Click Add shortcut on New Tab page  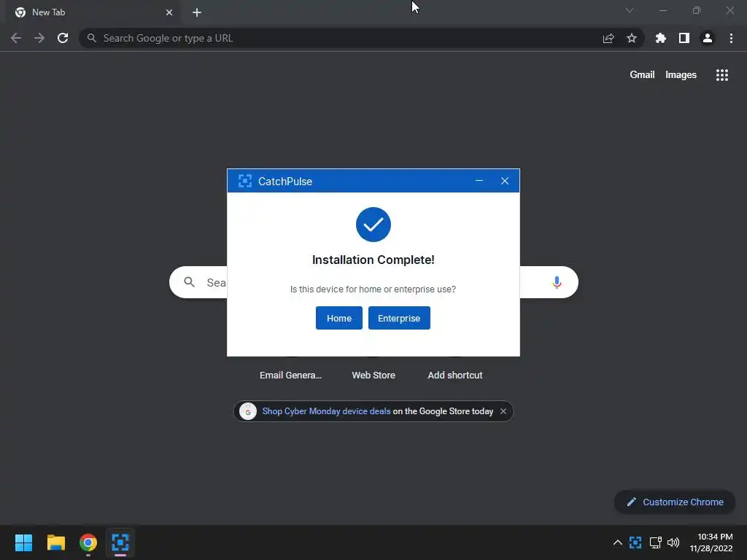pos(455,376)
